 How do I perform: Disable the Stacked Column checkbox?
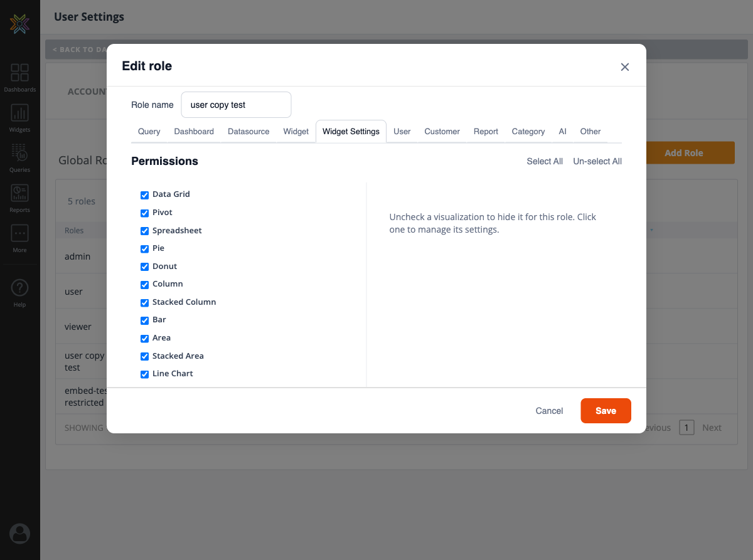[145, 303]
